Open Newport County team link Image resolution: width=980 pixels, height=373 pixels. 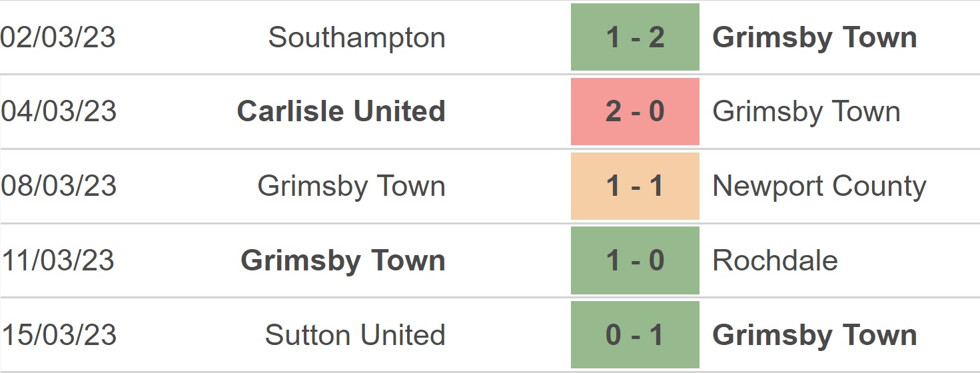[819, 186]
